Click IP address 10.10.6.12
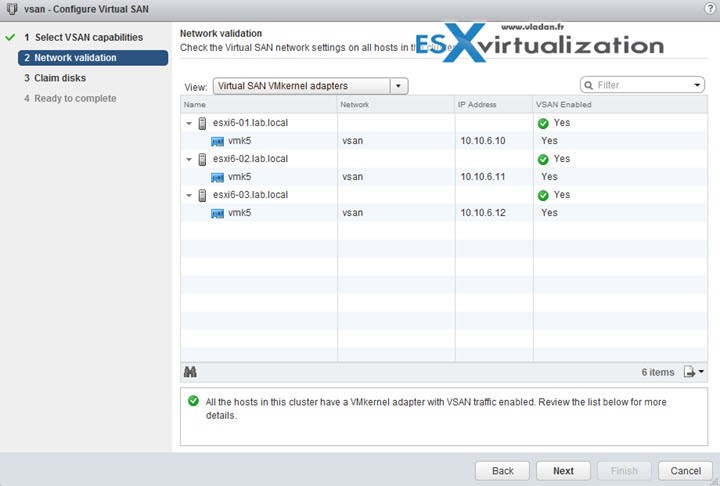This screenshot has width=720, height=486. [x=483, y=213]
